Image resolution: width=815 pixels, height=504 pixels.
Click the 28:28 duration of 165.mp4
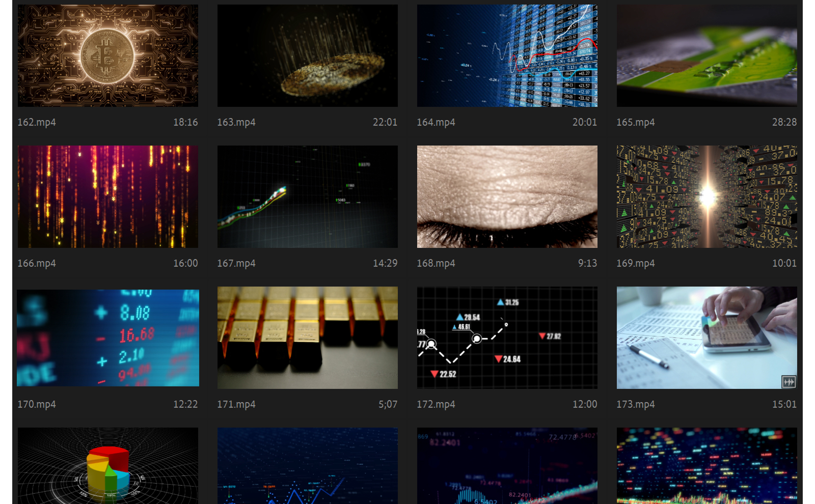click(x=784, y=122)
